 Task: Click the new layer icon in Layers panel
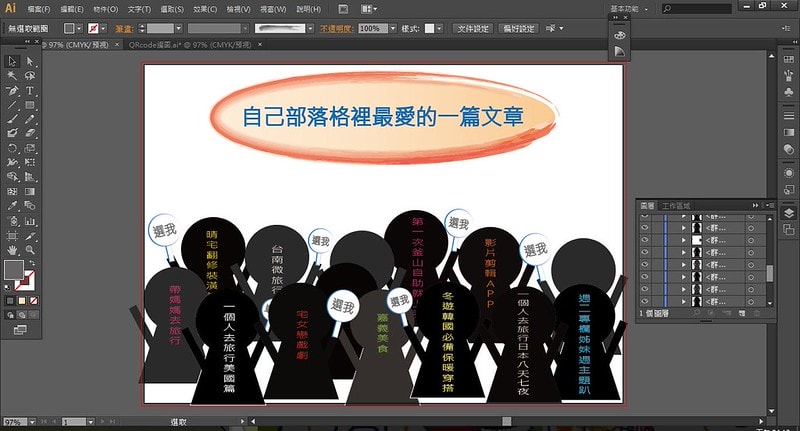click(742, 313)
